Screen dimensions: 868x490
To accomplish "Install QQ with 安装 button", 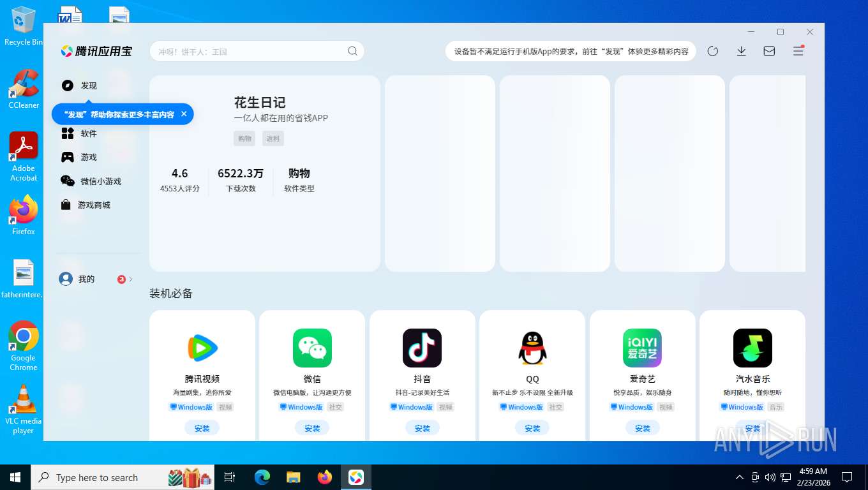I will click(532, 428).
